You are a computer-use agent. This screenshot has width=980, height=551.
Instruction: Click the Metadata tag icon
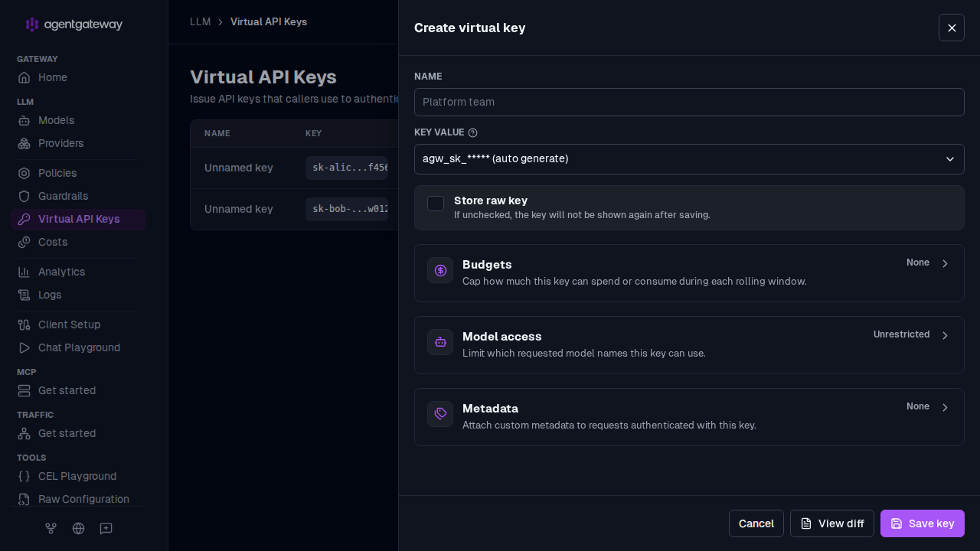coord(440,414)
